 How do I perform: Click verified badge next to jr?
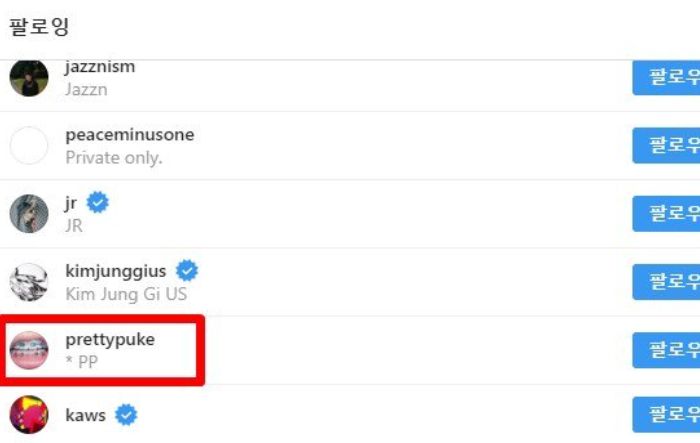tap(97, 203)
